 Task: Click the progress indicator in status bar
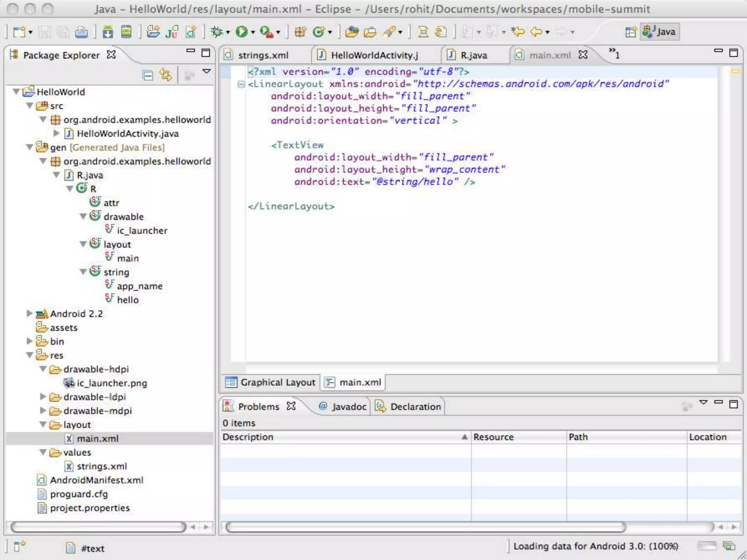[x=707, y=546]
